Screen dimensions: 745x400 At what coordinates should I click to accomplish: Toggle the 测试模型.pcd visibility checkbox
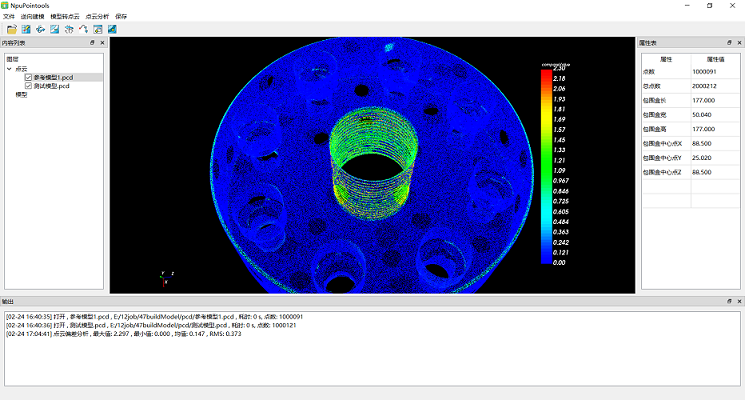click(x=29, y=86)
